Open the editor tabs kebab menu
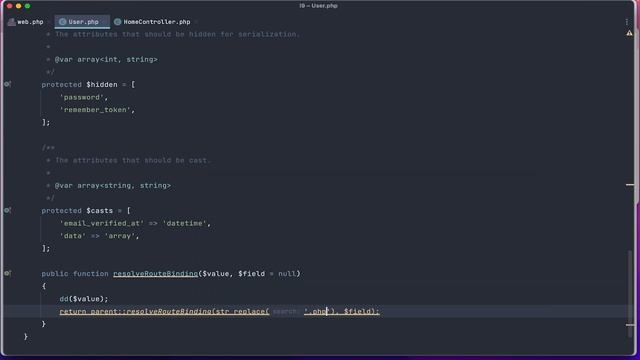 [x=627, y=22]
